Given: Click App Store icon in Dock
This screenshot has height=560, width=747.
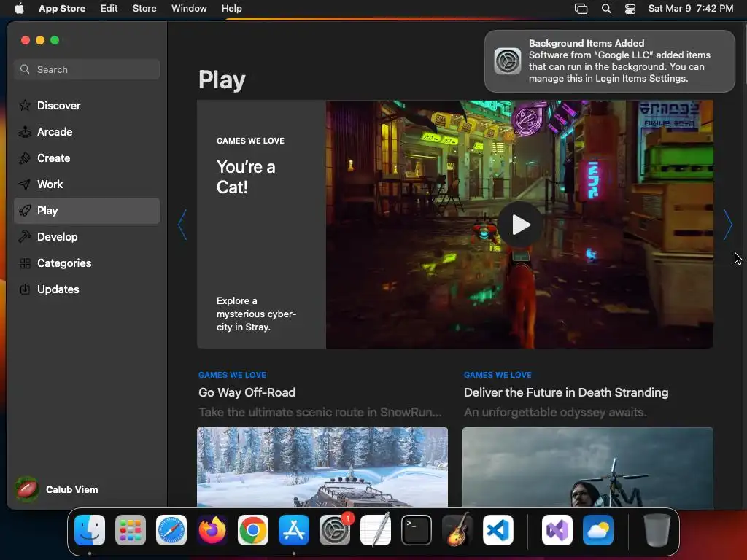Looking at the screenshot, I should [x=294, y=530].
